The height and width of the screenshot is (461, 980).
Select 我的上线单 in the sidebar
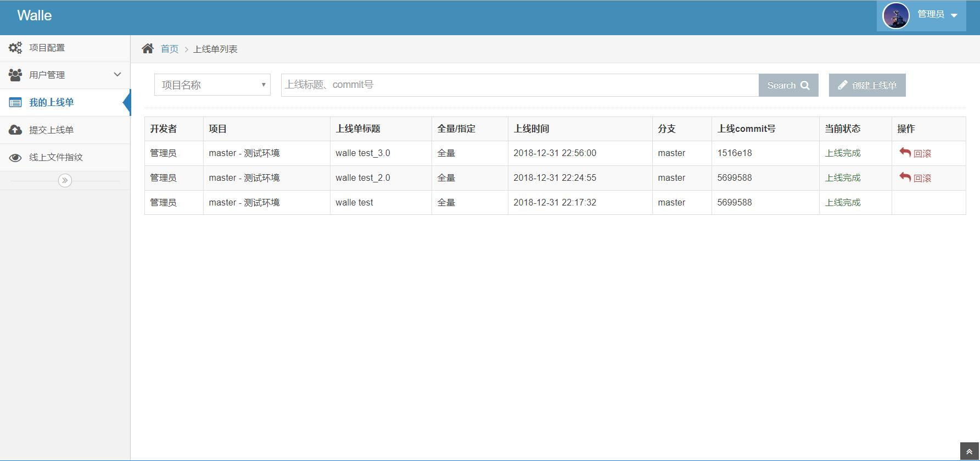click(65, 102)
